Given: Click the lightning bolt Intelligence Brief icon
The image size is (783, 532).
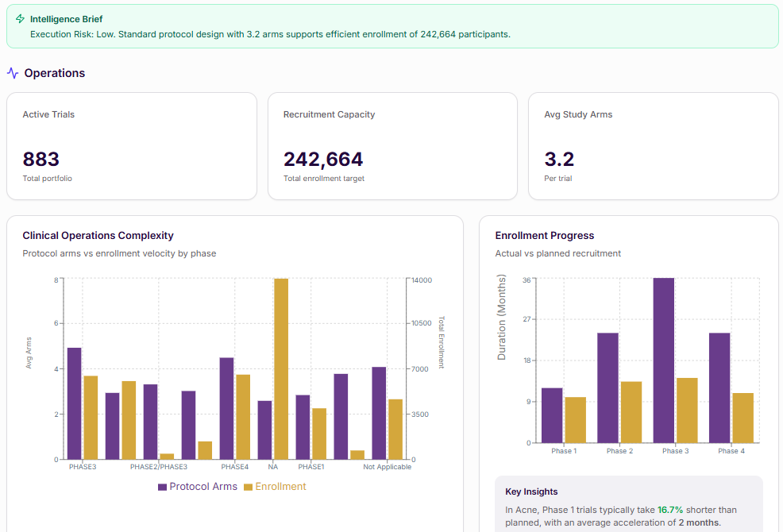Looking at the screenshot, I should (20, 19).
